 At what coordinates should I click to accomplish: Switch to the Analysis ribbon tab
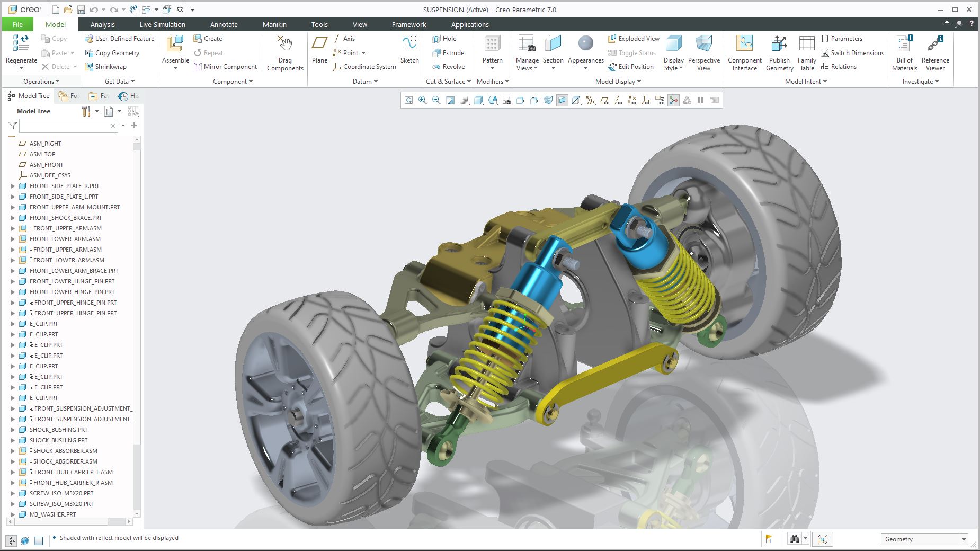point(102,24)
